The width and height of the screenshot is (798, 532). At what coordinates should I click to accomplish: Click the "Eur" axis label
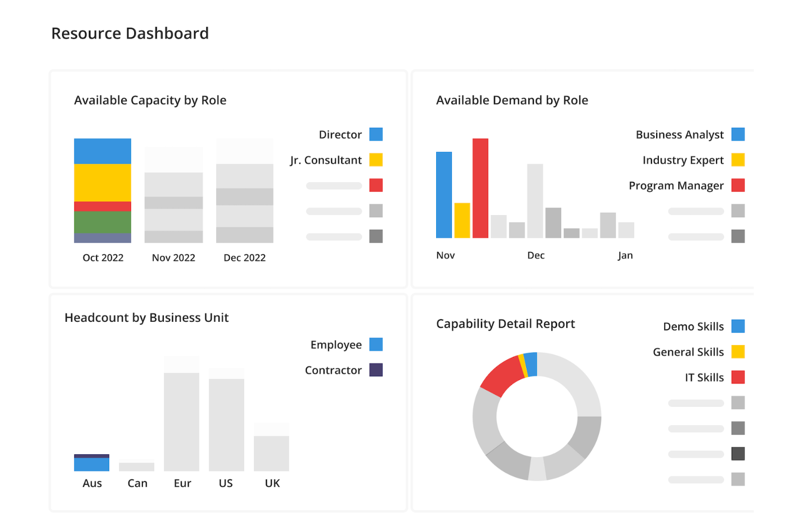pos(182,483)
